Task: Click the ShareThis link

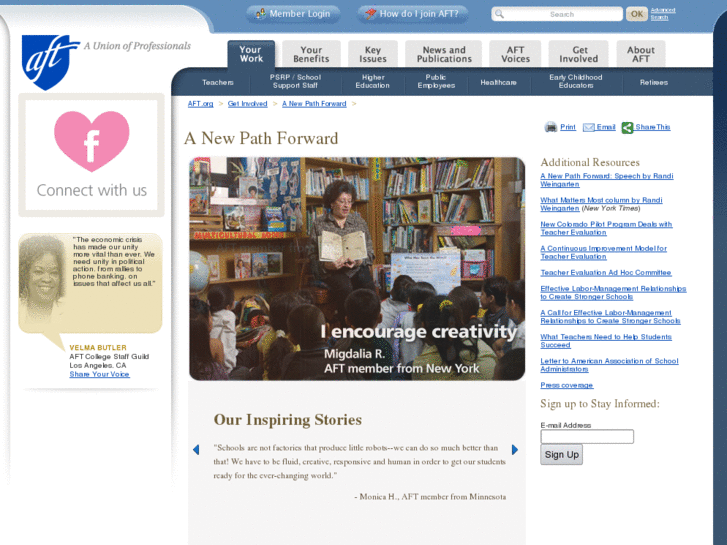Action: click(x=653, y=127)
